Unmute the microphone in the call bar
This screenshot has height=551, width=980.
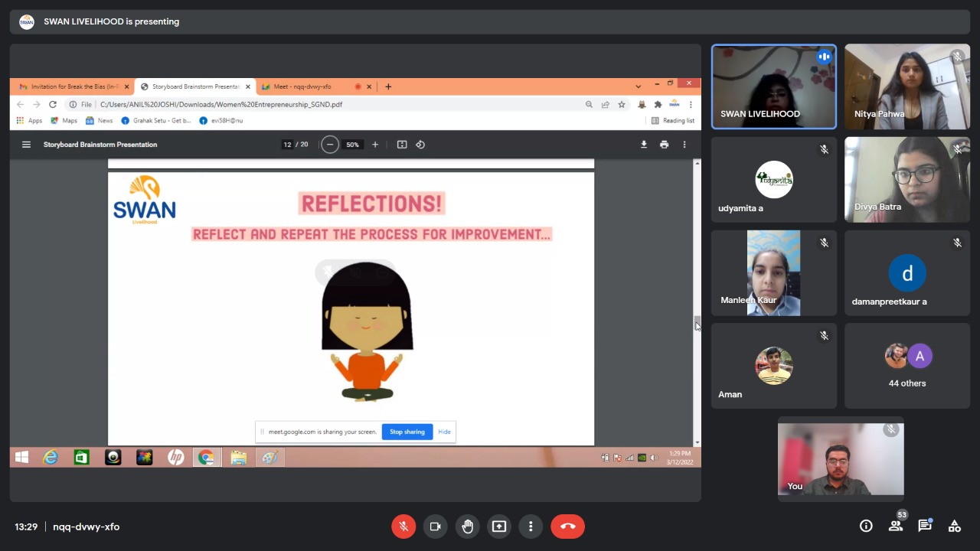[403, 527]
